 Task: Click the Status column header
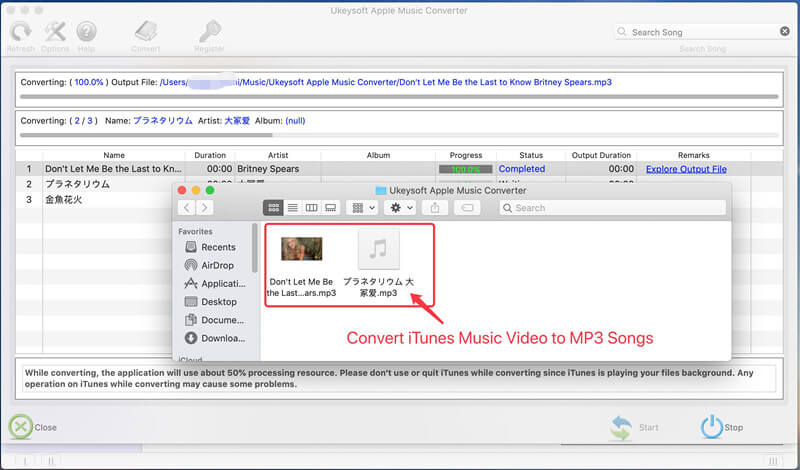(531, 155)
